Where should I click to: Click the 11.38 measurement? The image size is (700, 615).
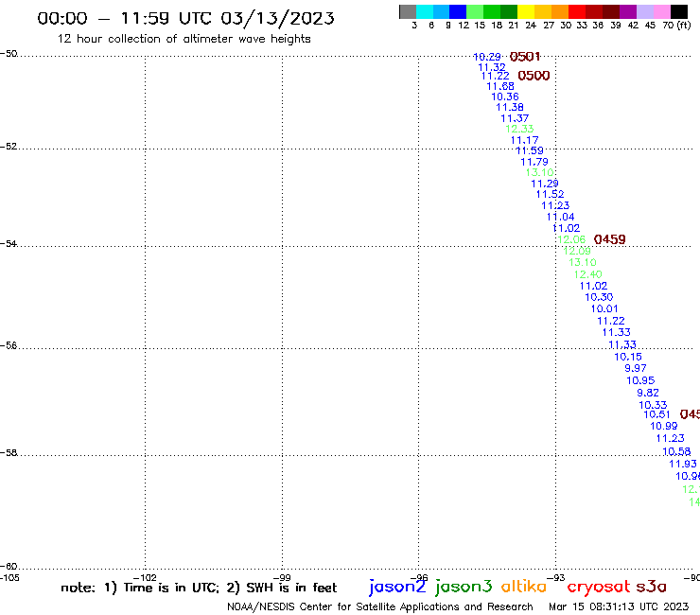click(510, 107)
